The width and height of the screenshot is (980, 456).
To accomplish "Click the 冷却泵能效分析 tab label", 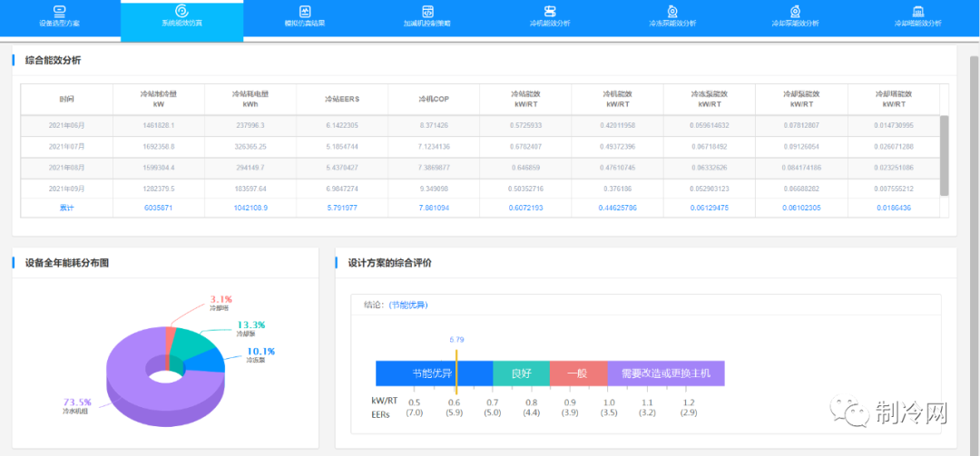I will coord(795,23).
